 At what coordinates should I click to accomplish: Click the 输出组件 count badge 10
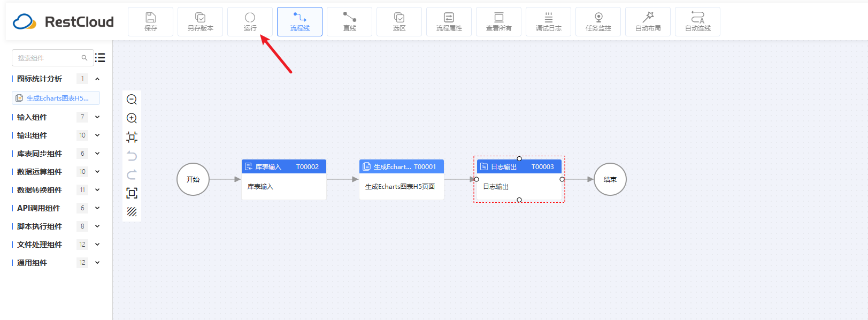coord(82,135)
